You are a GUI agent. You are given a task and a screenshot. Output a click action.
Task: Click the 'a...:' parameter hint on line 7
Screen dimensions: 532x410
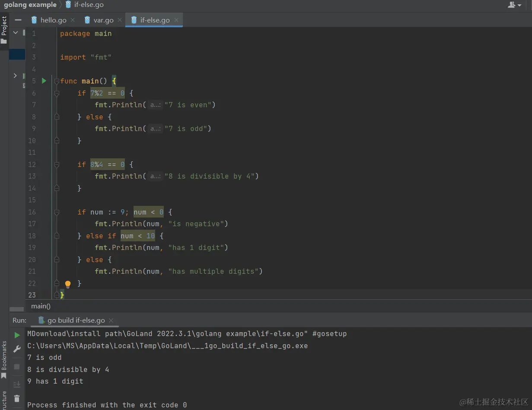pyautogui.click(x=155, y=105)
